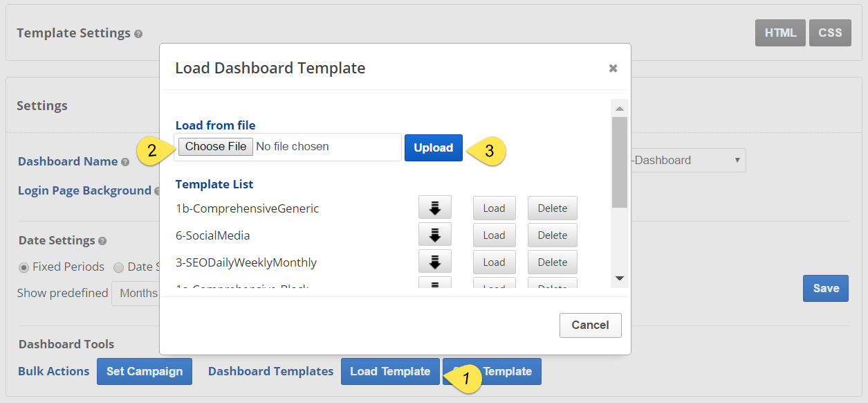Download the 3-SEODailyWeeklyMonthly template
The height and width of the screenshot is (403, 868).
434,262
